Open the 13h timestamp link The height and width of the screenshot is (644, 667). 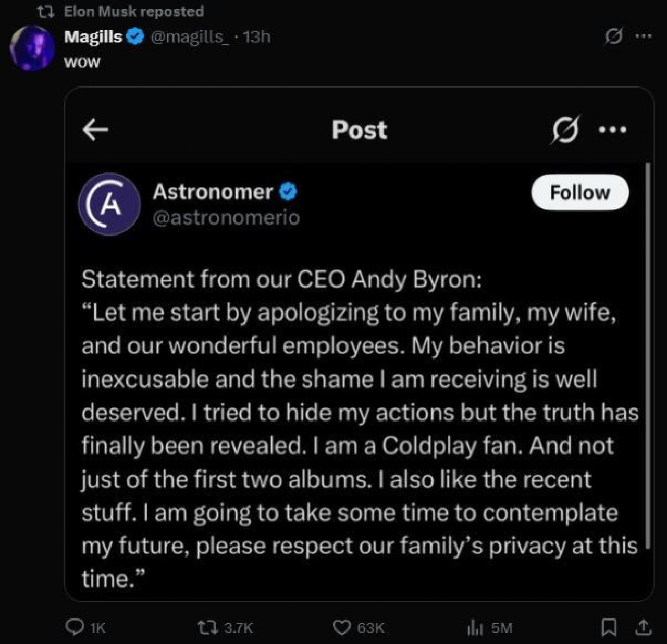point(257,36)
